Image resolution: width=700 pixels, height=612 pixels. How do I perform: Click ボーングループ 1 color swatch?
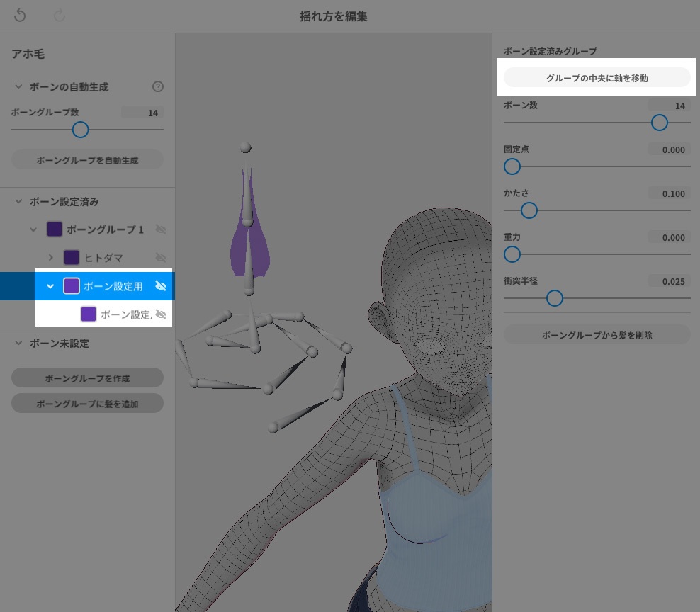point(55,229)
